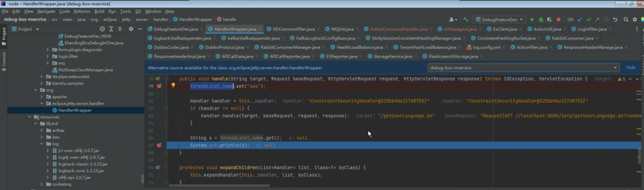Select HandlerWrapper in the project tree
Screen dimensions: 644x190
(x=75, y=110)
